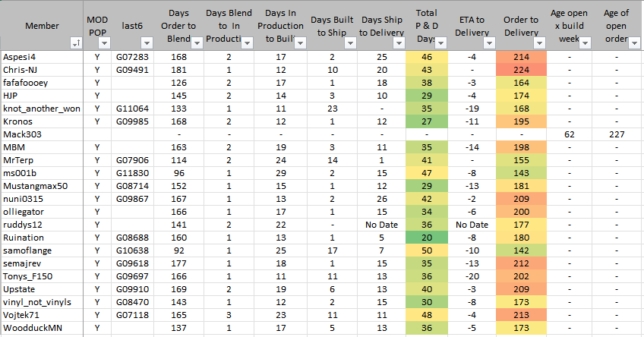This screenshot has width=644, height=337.
Task: Open the ETA to Delivery filter dropdown
Action: pyautogui.click(x=488, y=45)
